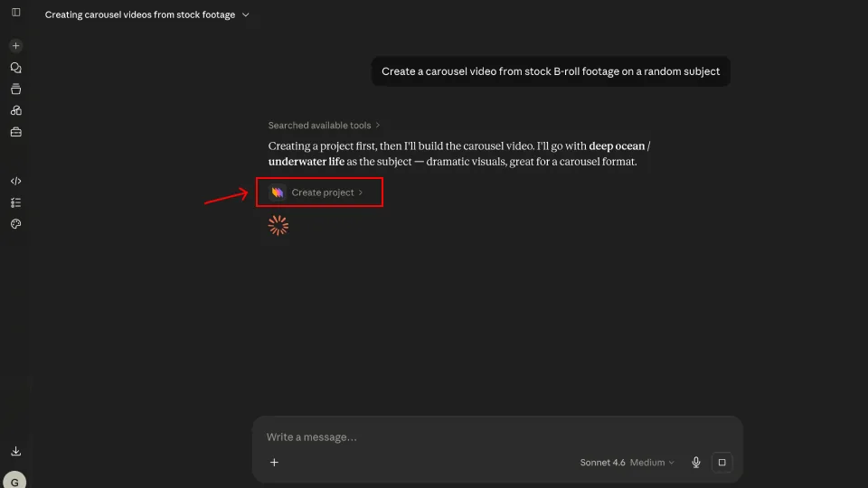Viewport: 868px width, 488px height.
Task: Click the bold text 'deep ocean /'
Action: tap(619, 146)
